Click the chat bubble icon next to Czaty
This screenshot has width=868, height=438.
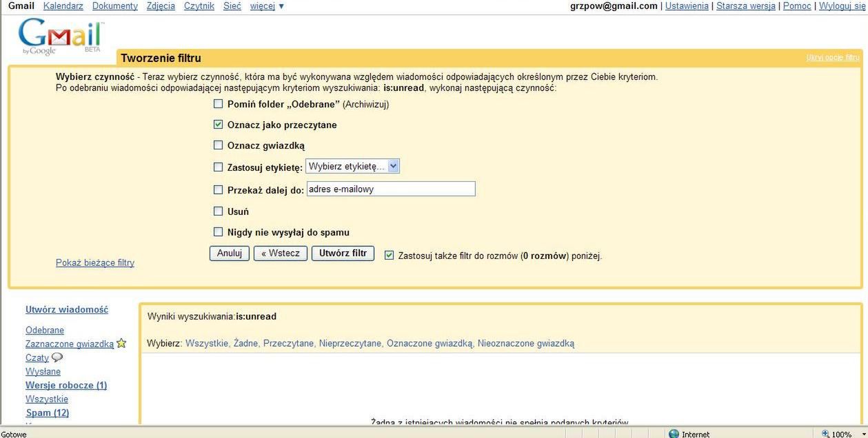coord(57,357)
